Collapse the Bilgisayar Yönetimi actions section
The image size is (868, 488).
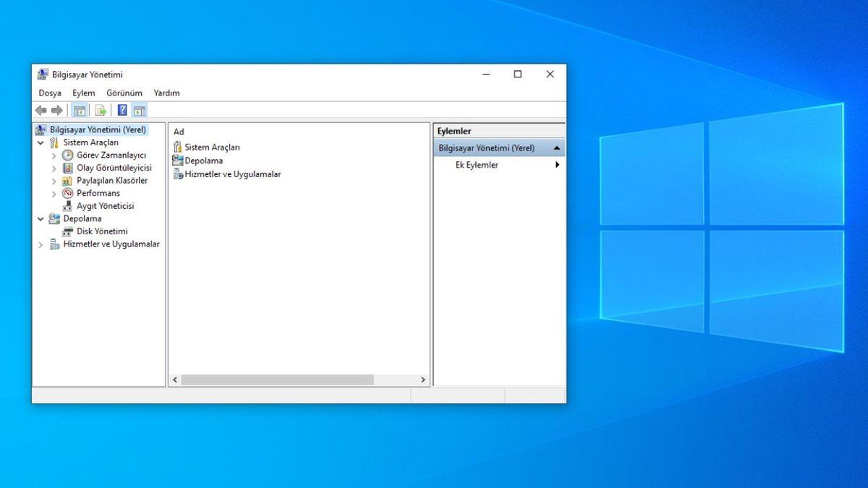coord(556,147)
